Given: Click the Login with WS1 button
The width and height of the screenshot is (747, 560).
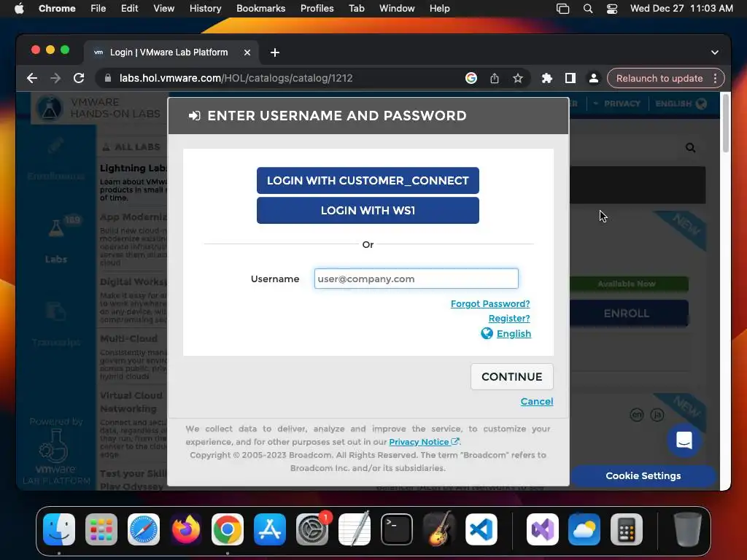Looking at the screenshot, I should click(368, 211).
